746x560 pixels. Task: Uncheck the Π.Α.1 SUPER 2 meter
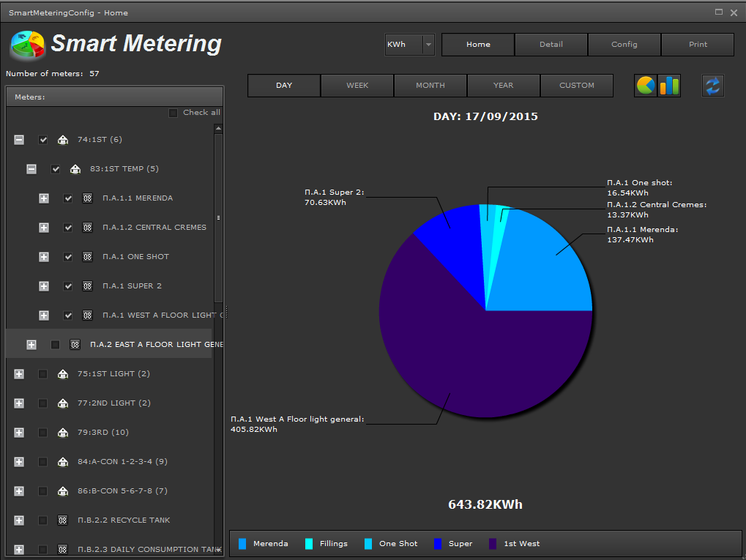(68, 286)
